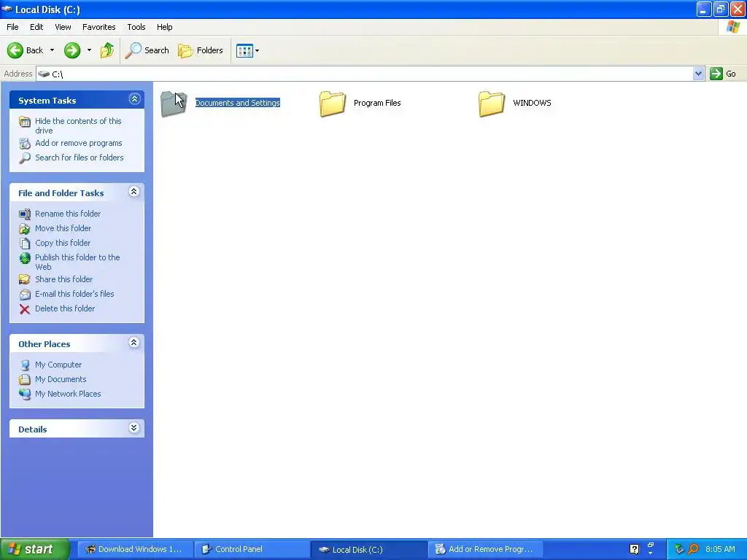Click the Search for files magnifier icon
This screenshot has height=560, width=747.
coord(25,158)
